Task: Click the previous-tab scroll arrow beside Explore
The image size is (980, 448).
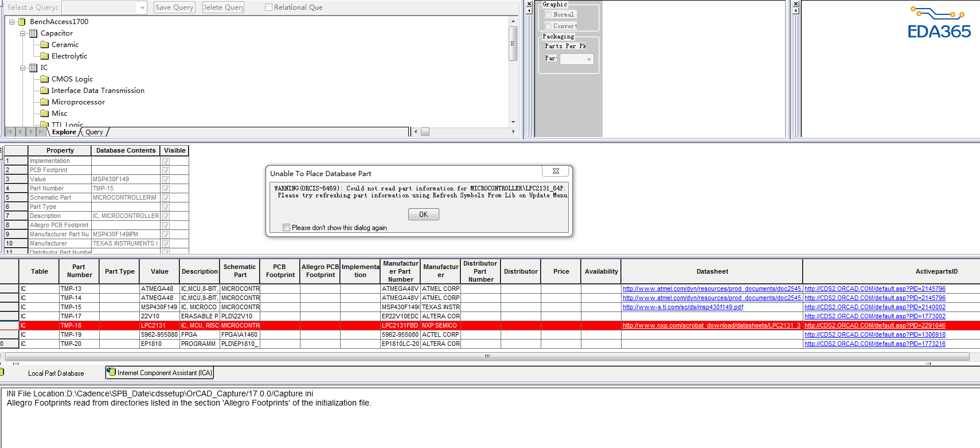Action: [x=20, y=132]
